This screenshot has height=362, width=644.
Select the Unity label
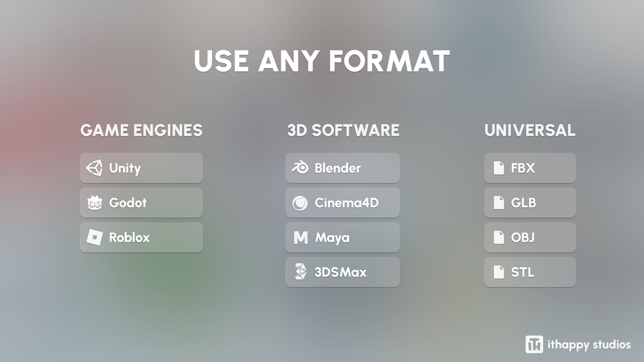tap(125, 168)
